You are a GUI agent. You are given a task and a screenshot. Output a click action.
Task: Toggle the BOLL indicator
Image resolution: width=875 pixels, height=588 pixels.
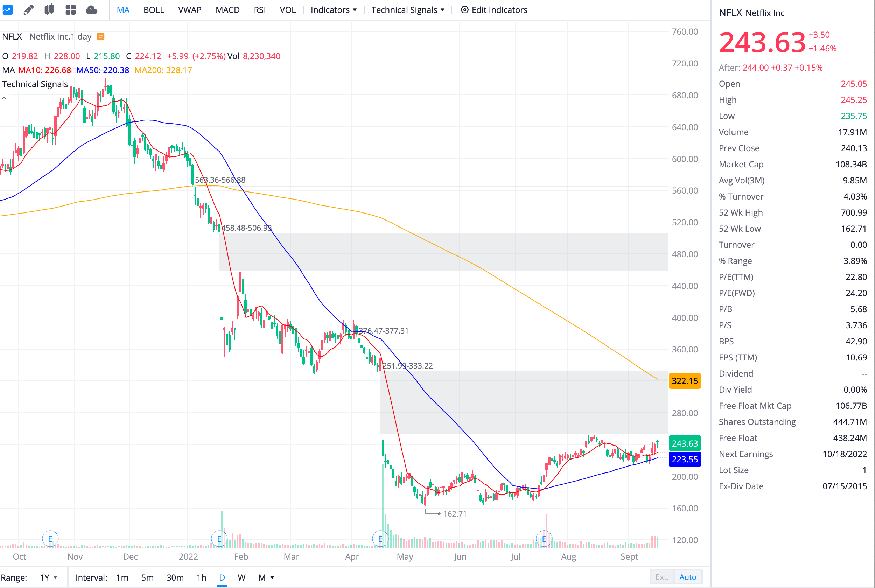click(154, 10)
